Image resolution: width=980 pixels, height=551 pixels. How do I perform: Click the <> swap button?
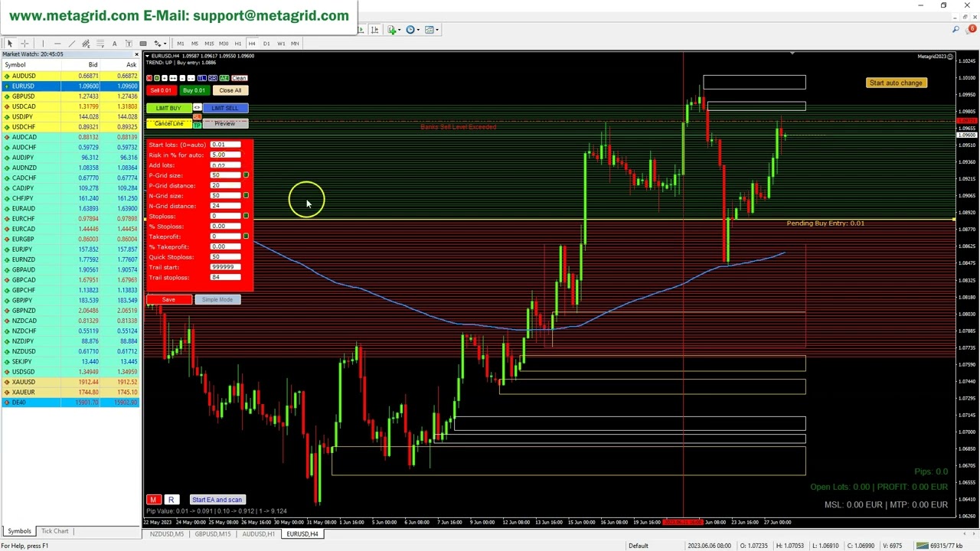click(198, 107)
